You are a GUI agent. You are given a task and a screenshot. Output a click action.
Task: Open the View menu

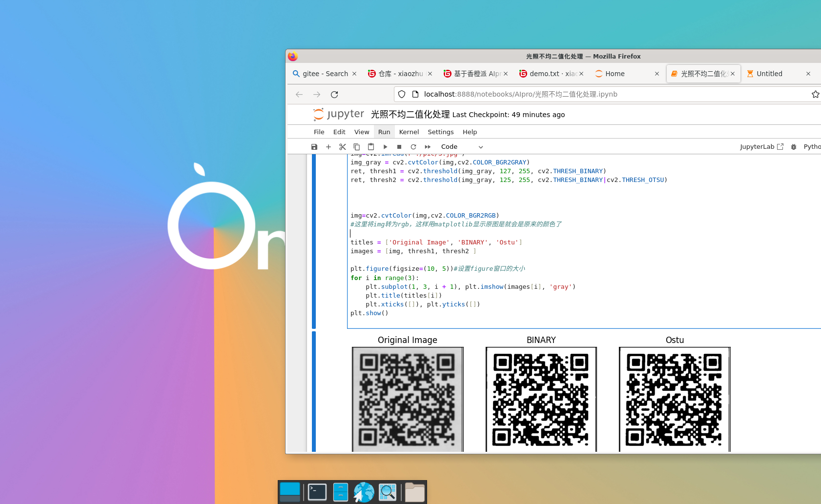click(x=362, y=132)
